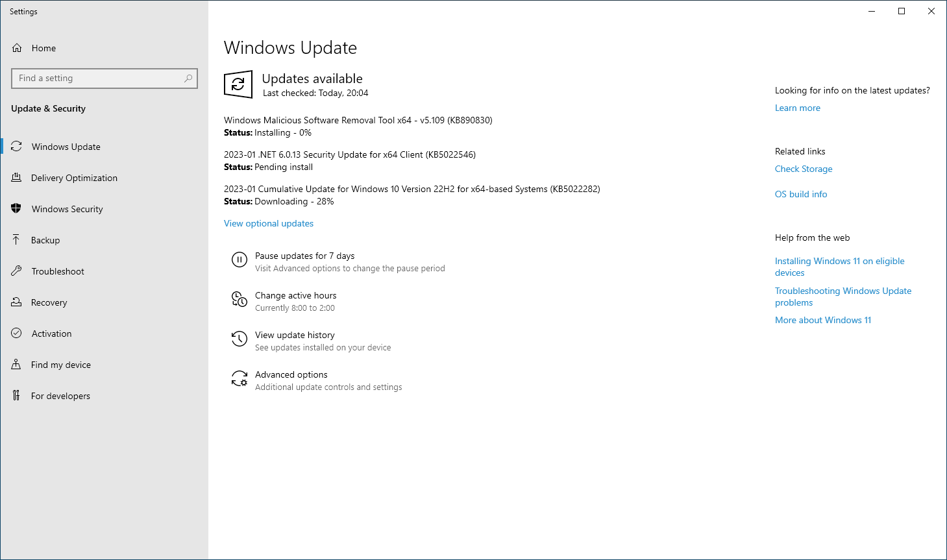Viewport: 947px width, 560px height.
Task: Select Find my device
Action: point(104,365)
